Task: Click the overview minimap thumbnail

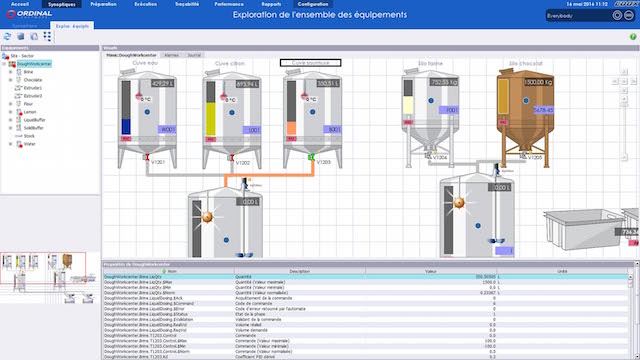Action: click(x=50, y=278)
